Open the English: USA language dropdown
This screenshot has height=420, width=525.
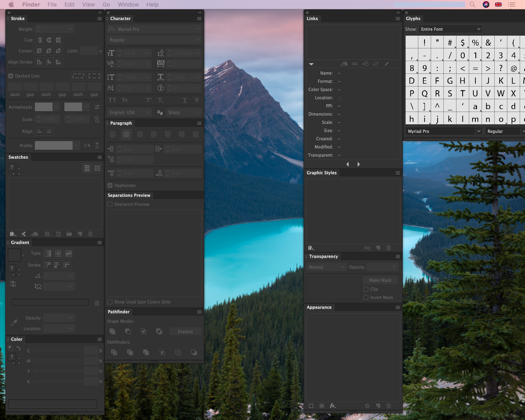(129, 112)
